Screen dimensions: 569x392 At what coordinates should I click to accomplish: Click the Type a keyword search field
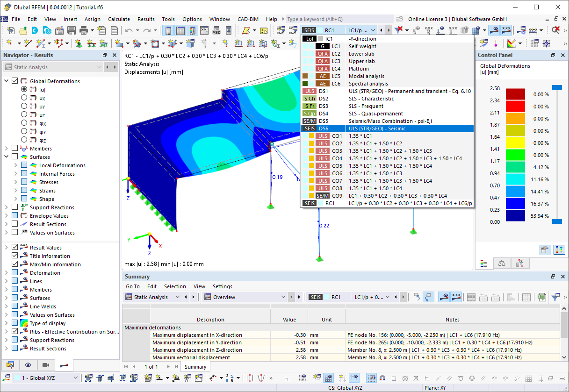coord(339,19)
